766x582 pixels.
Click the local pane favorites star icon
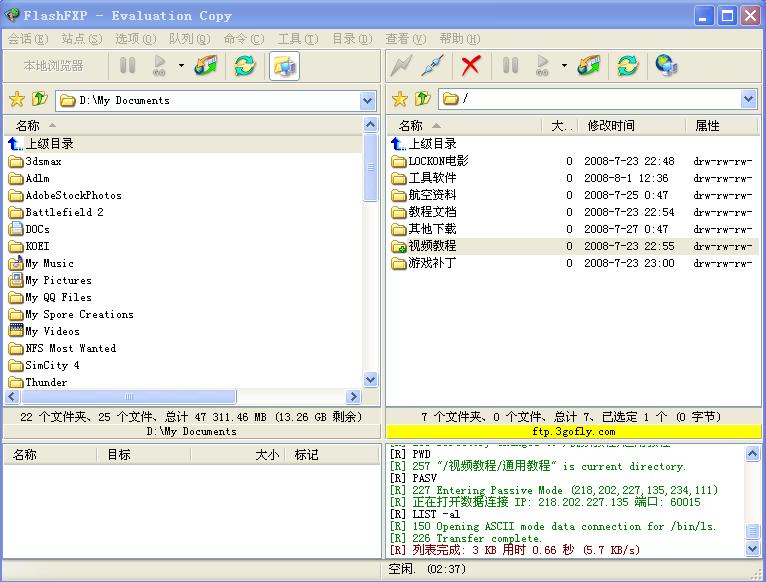point(17,99)
